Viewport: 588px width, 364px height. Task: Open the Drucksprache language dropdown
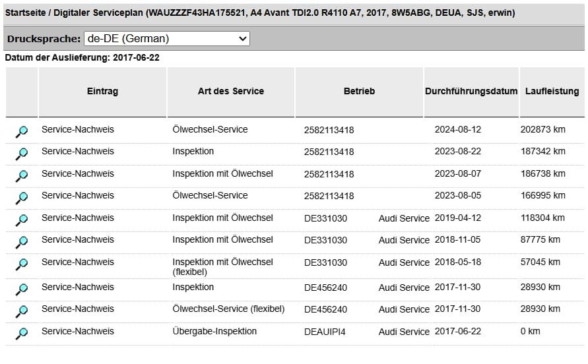(167, 39)
